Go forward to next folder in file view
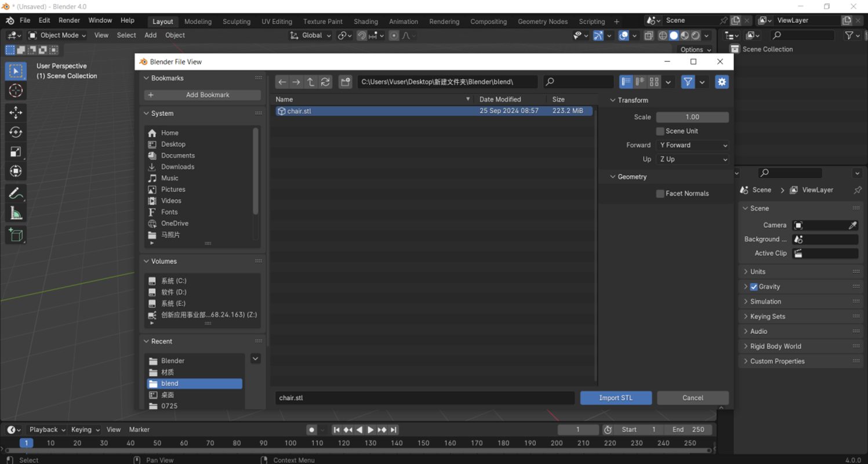This screenshot has height=464, width=868. click(296, 82)
